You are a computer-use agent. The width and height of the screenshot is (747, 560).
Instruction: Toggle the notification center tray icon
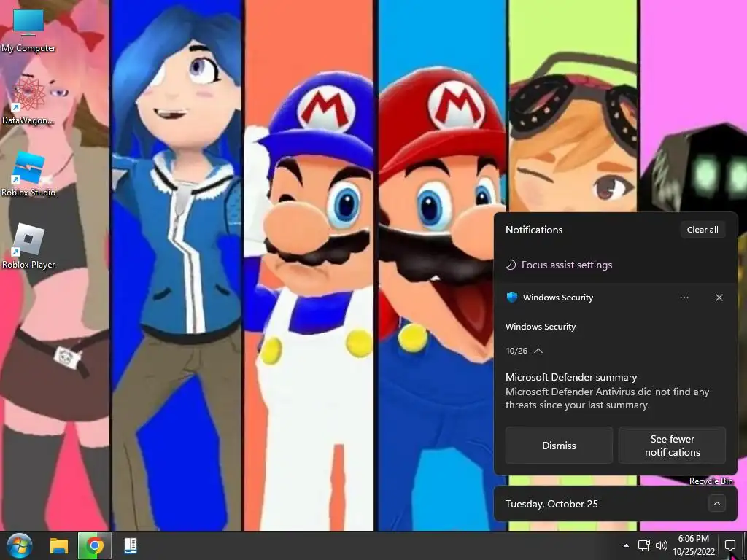tap(729, 545)
